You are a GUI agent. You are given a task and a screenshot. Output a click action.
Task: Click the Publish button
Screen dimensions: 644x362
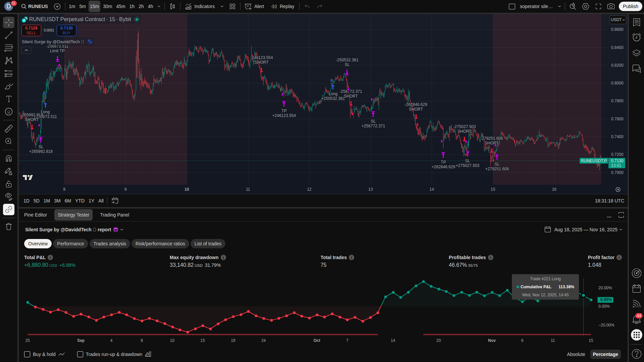(x=630, y=6)
